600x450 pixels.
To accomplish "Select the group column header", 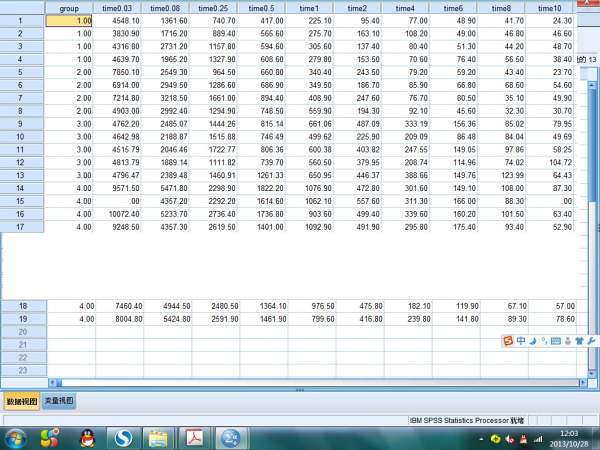I will pyautogui.click(x=69, y=8).
